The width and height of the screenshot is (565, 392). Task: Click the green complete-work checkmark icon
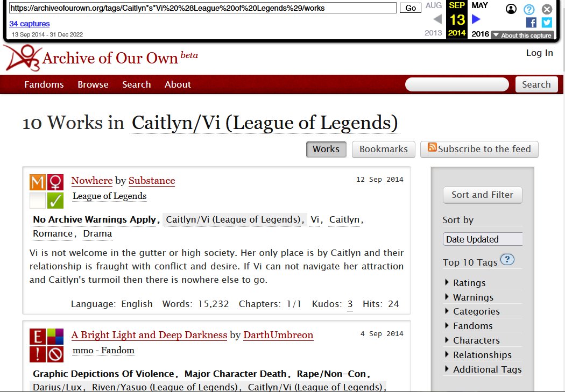coord(55,200)
